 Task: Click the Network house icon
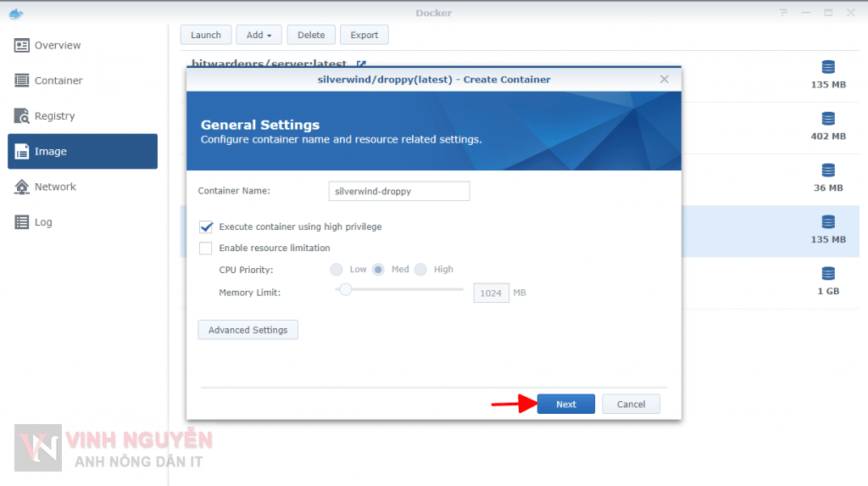pos(22,187)
